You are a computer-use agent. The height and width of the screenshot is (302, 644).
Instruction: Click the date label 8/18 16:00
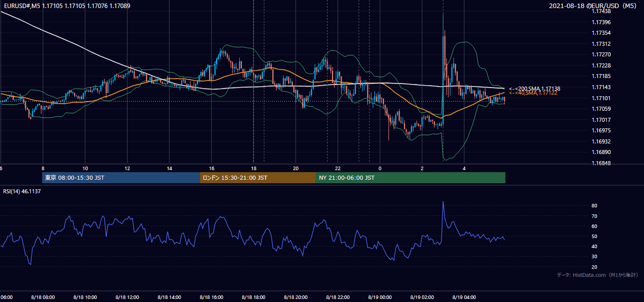pos(211,297)
